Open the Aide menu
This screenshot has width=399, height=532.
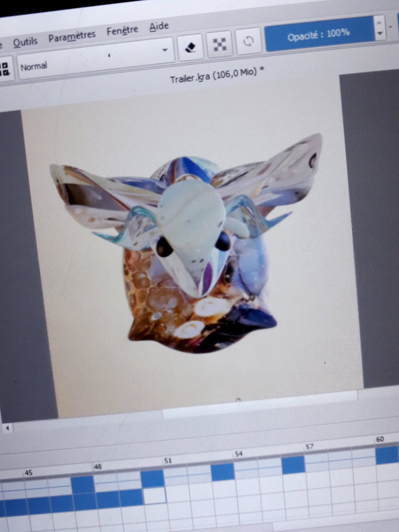pyautogui.click(x=159, y=27)
